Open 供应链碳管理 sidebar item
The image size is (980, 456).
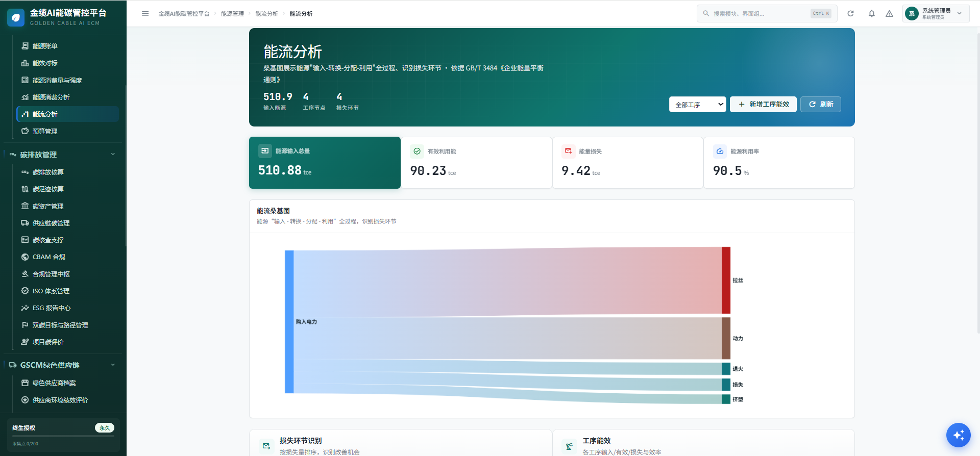68,223
